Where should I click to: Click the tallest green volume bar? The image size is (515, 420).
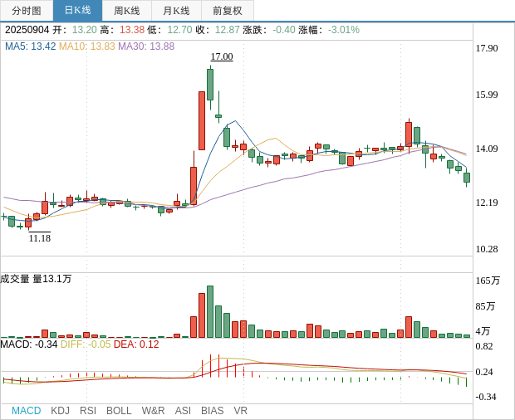pos(210,312)
